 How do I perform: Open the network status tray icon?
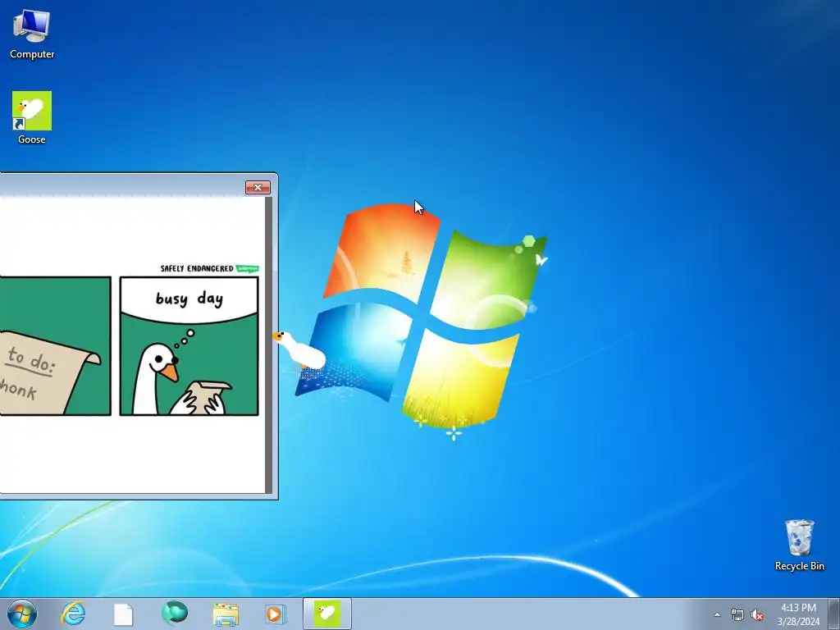(737, 615)
